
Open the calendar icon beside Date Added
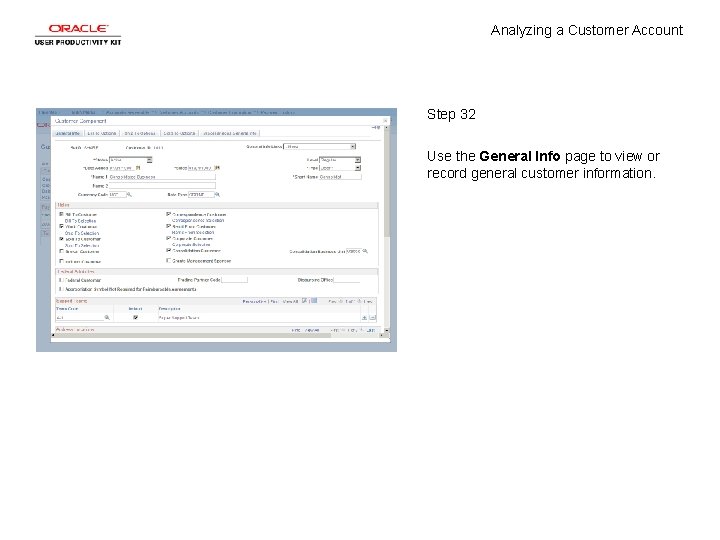pos(138,168)
